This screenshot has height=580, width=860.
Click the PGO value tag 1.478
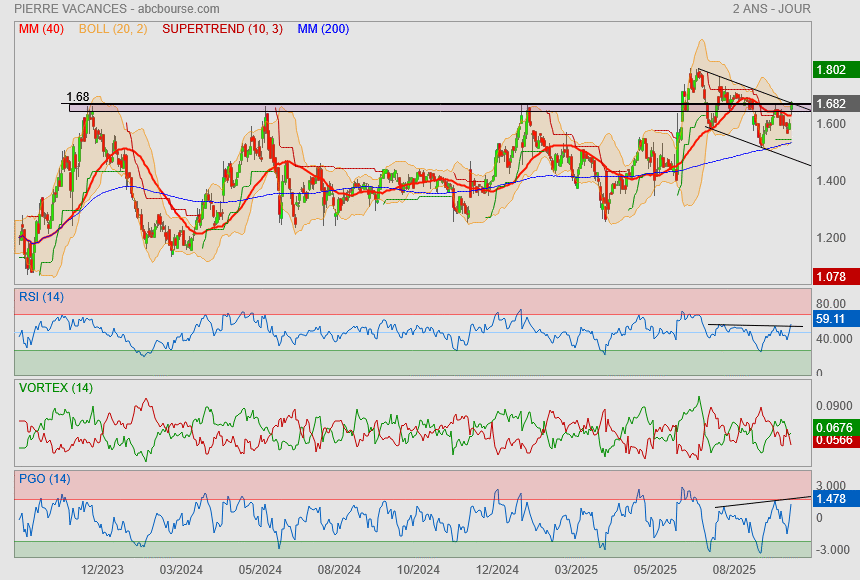(x=831, y=498)
